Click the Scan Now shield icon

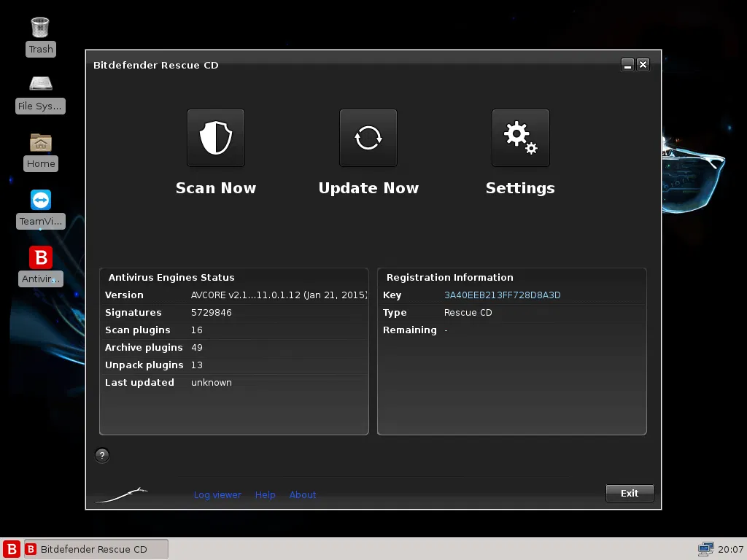(x=216, y=138)
